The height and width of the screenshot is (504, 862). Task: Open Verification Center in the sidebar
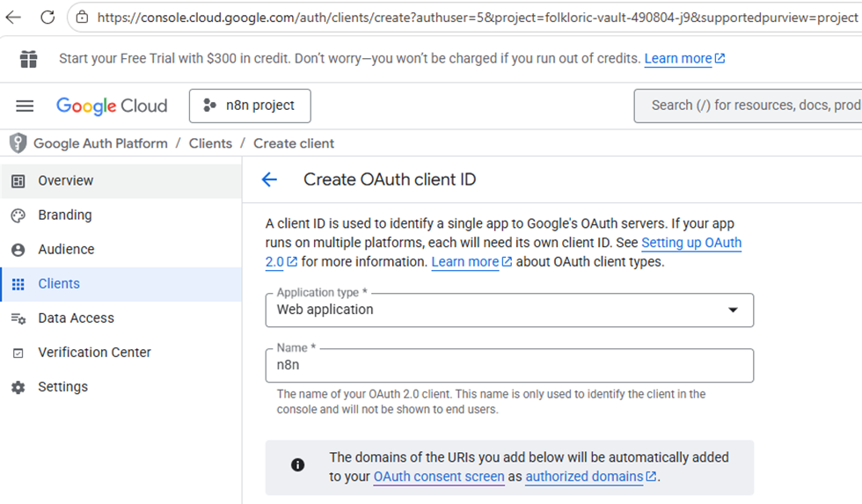(x=94, y=352)
